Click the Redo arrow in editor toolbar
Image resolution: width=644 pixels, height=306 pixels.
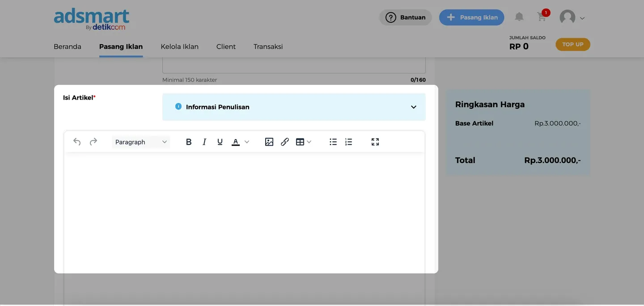coord(93,142)
